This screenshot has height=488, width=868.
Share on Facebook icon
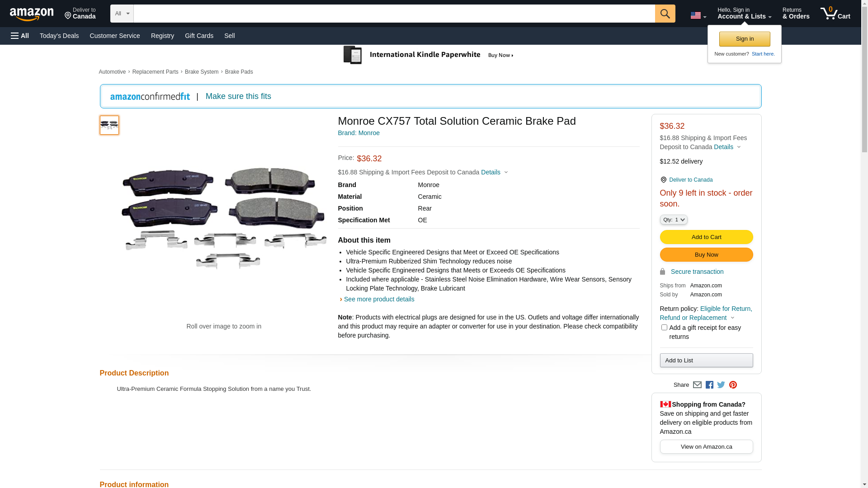(709, 385)
